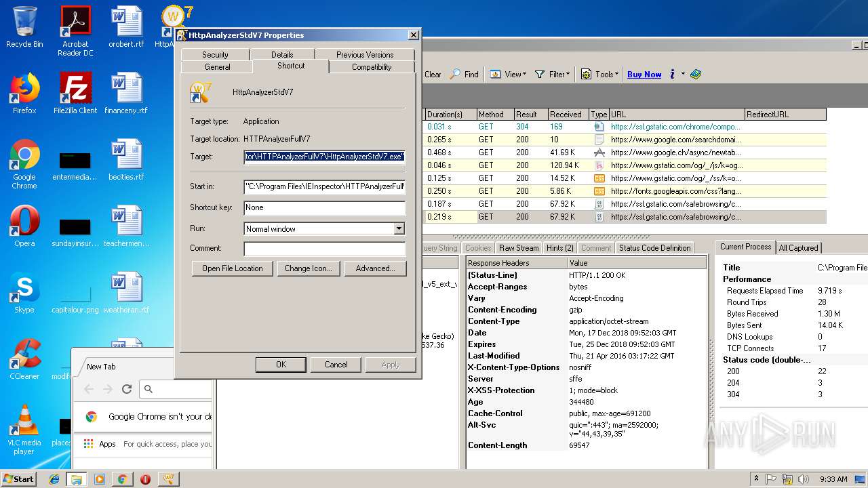Show hidden tray icons arrow
868x488 pixels.
[756, 479]
